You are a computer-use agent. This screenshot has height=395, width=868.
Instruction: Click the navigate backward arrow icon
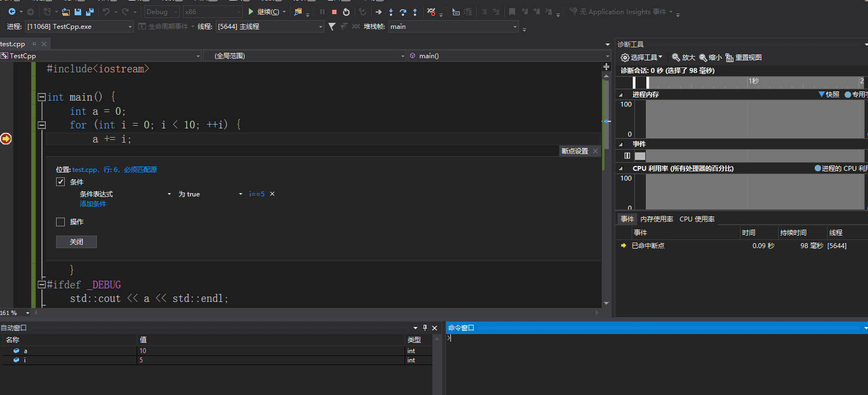click(12, 11)
